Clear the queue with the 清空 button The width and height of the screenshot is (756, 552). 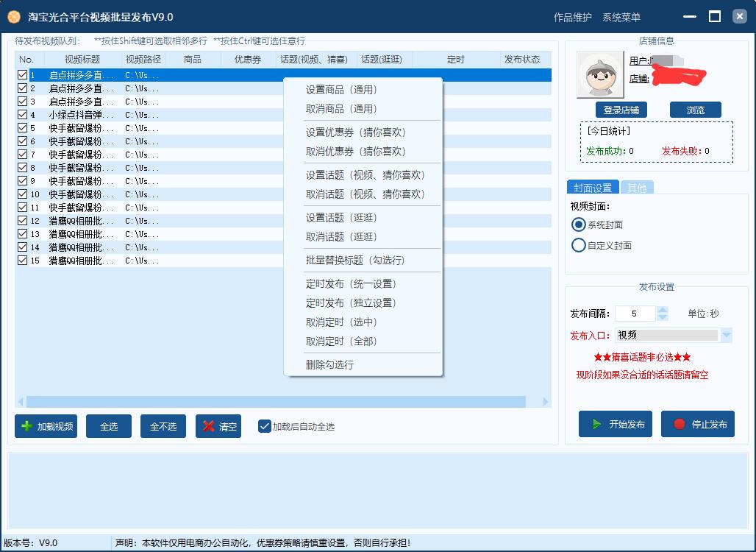click(218, 426)
